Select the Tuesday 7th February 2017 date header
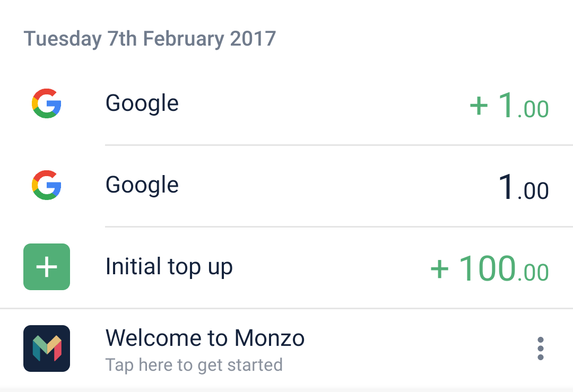 [x=150, y=39]
